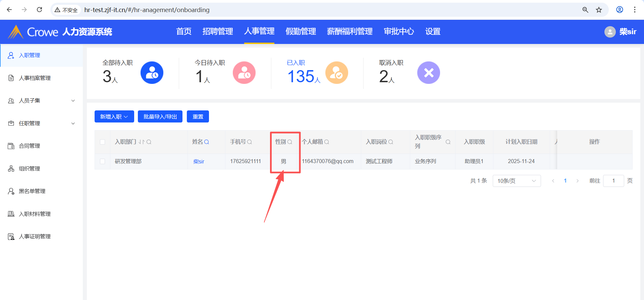The height and width of the screenshot is (300, 644).
Task: Click the search icon in 姓名 column
Action: (x=207, y=142)
